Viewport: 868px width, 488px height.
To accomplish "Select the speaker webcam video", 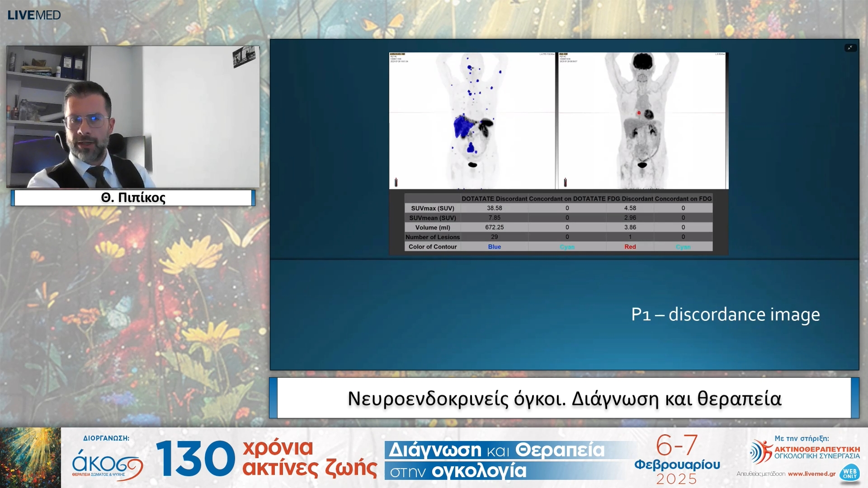I will click(133, 117).
